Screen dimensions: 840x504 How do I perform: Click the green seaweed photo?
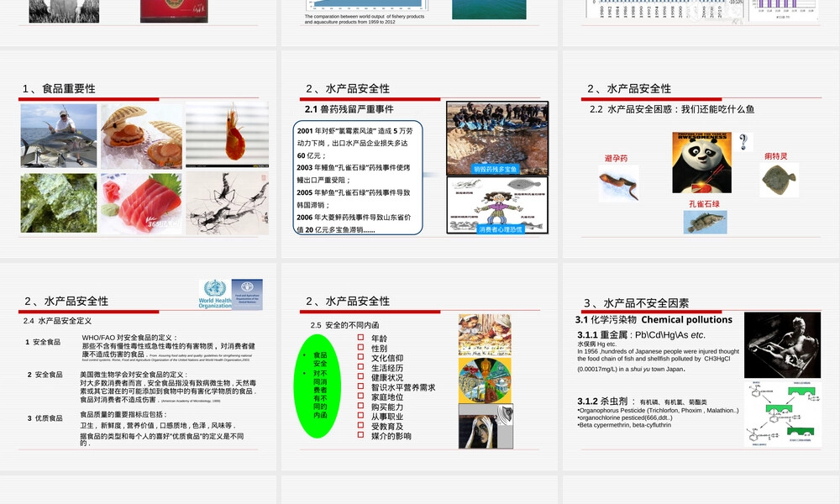pyautogui.click(x=59, y=203)
